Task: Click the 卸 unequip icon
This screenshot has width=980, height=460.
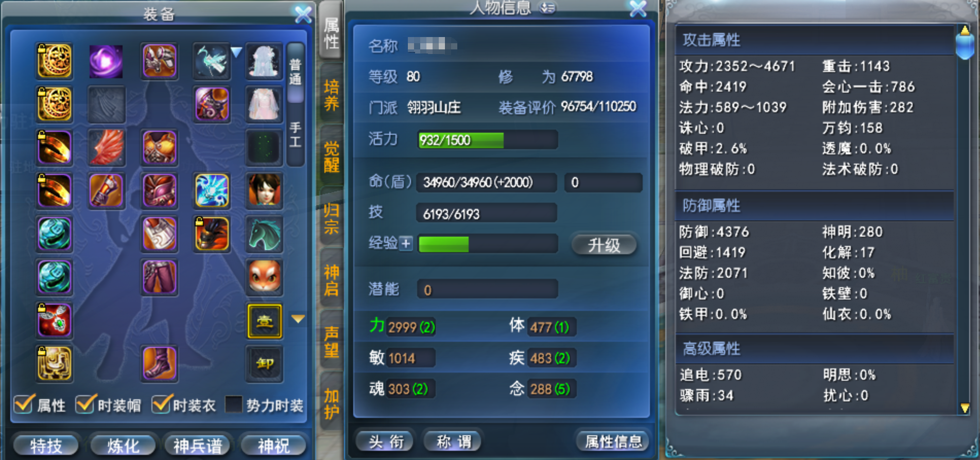Action: 265,364
